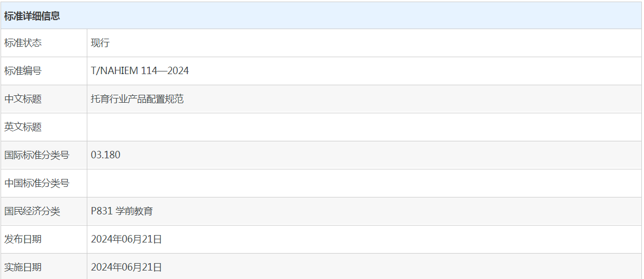Click the empty 中国标准分类号 value cell

364,183
